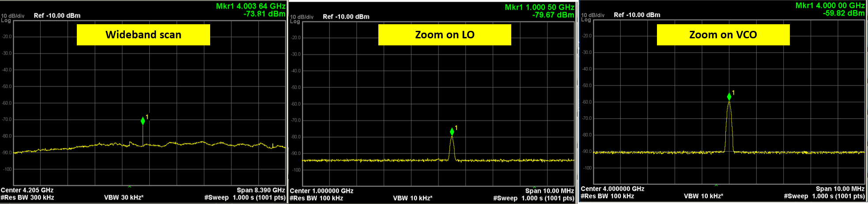
Task: Select the VBW 30 kHz value
Action: coord(124,197)
